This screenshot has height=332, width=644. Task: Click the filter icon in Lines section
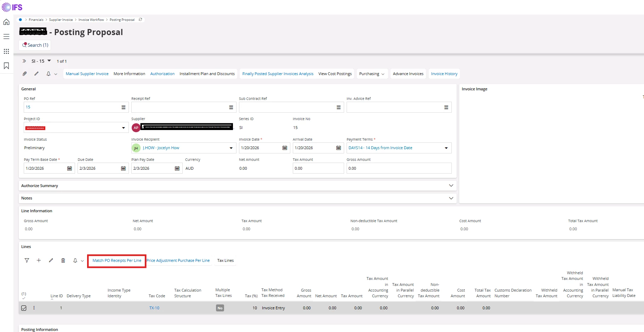(27, 260)
